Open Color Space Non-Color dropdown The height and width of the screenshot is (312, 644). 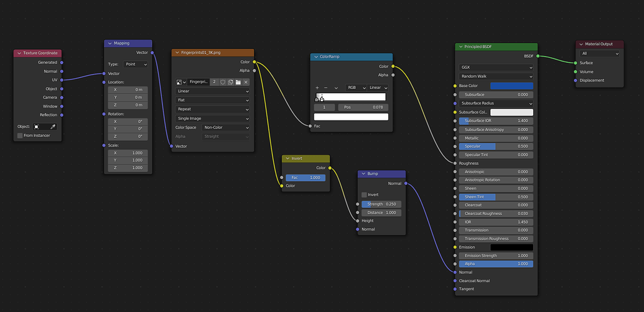click(x=226, y=127)
